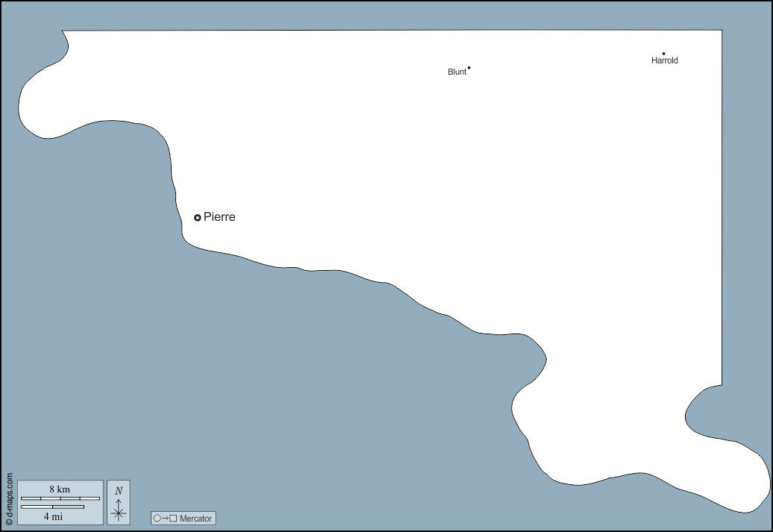The image size is (773, 532).
Task: Select the Blunt town label
Action: [x=457, y=72]
